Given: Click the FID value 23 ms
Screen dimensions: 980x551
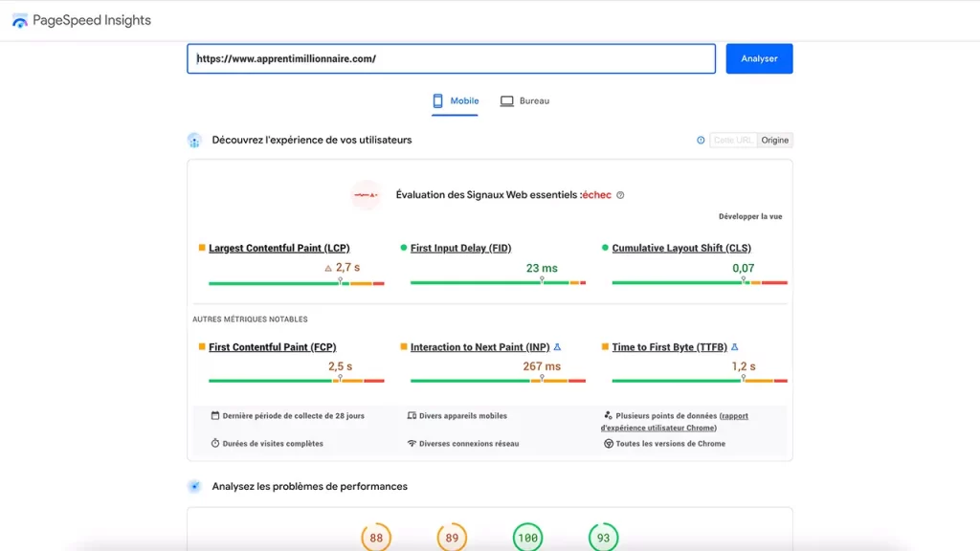Looking at the screenshot, I should [542, 268].
